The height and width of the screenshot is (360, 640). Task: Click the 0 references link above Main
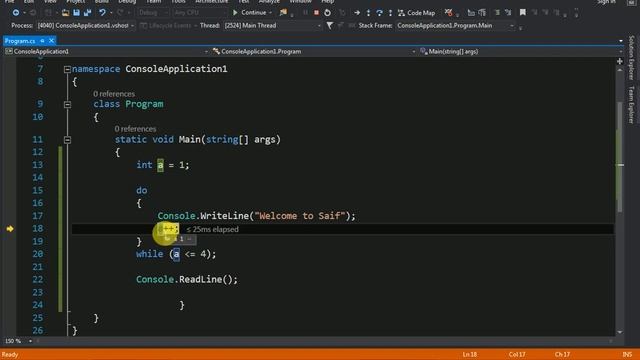click(135, 129)
